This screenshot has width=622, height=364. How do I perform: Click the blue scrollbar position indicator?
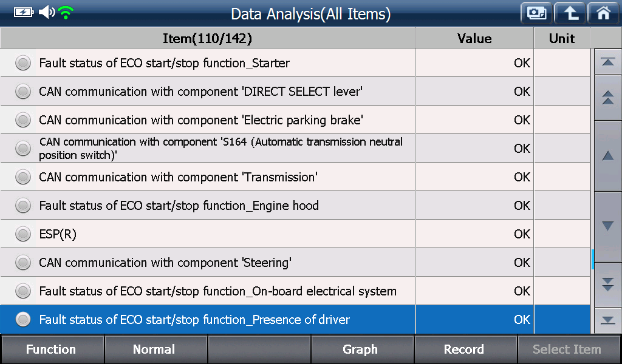(592, 260)
